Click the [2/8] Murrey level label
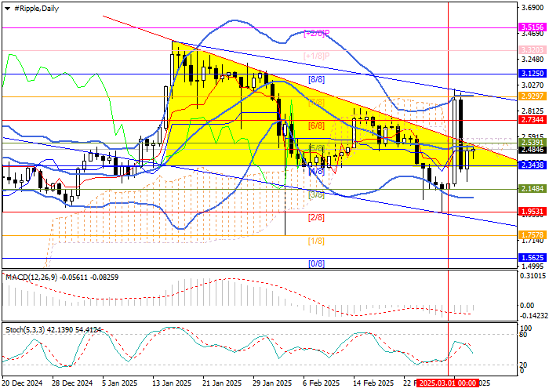549x392 pixels. point(316,218)
